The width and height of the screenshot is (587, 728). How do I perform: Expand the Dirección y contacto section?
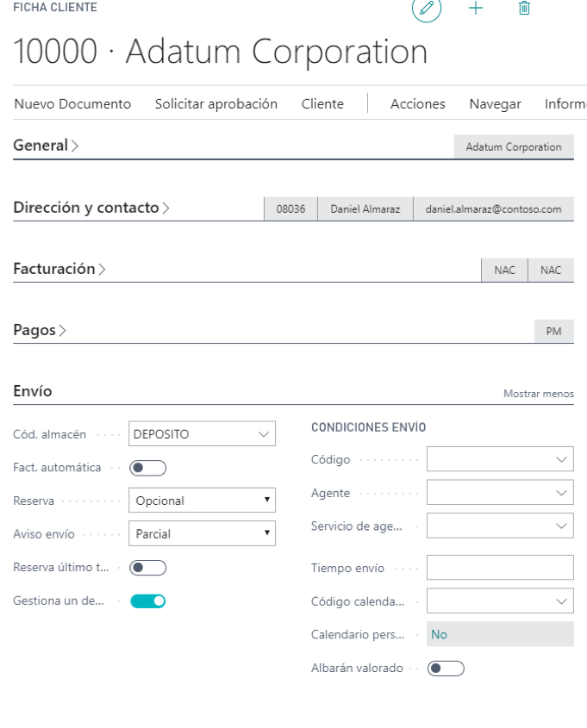[x=91, y=207]
